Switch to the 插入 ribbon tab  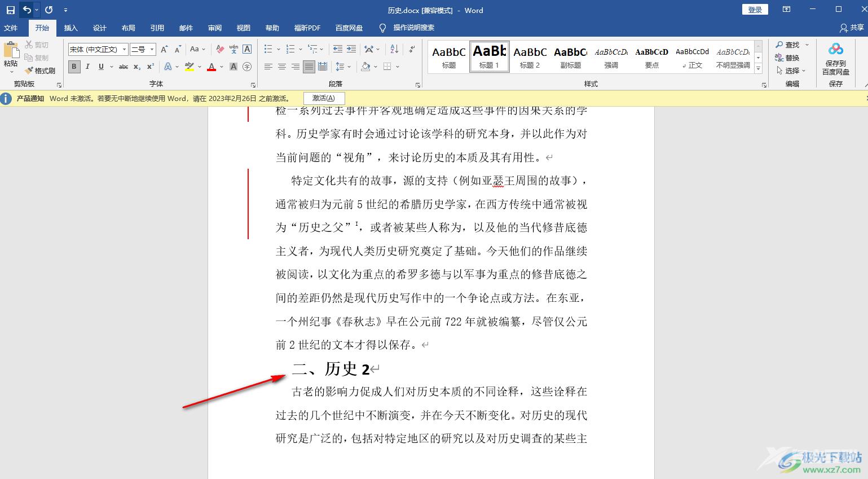coord(71,28)
